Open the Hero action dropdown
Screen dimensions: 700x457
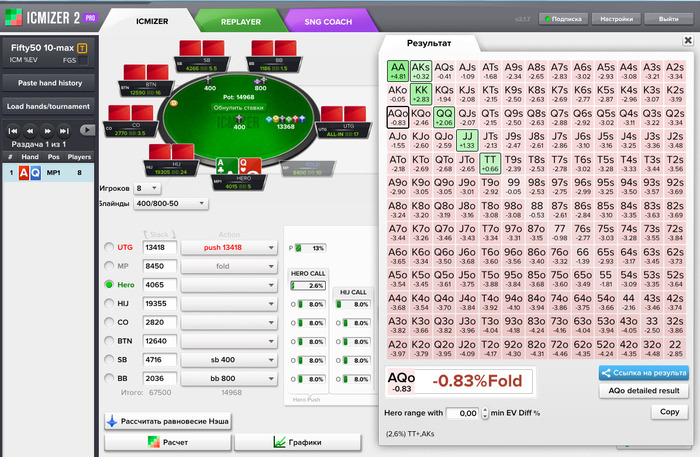[229, 285]
